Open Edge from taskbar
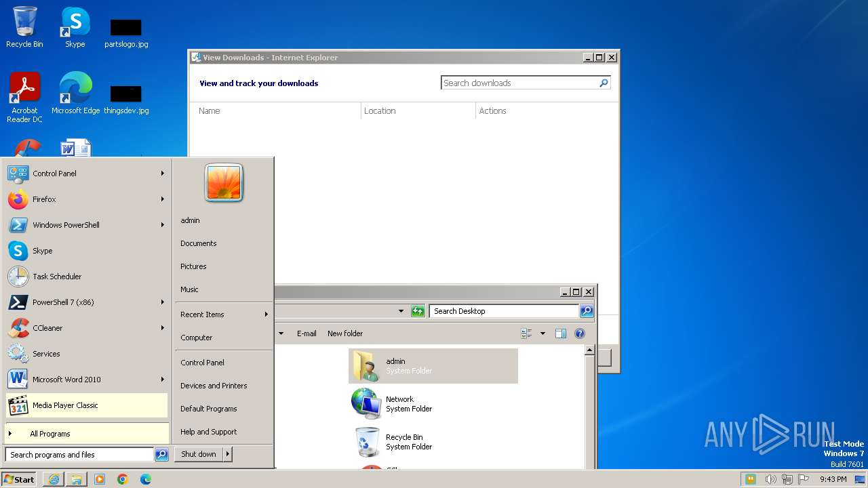Viewport: 868px width, 488px height. [x=146, y=479]
